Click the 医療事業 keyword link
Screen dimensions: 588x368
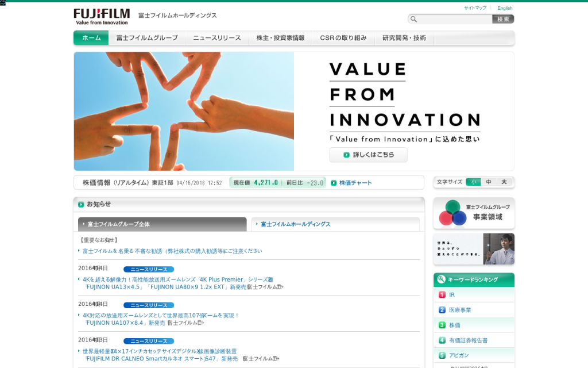[x=460, y=310]
